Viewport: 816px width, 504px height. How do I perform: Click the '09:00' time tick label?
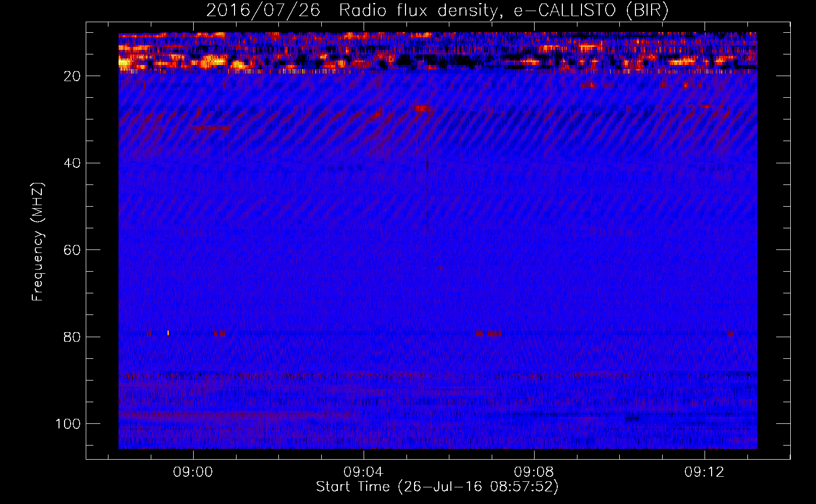[x=193, y=472]
